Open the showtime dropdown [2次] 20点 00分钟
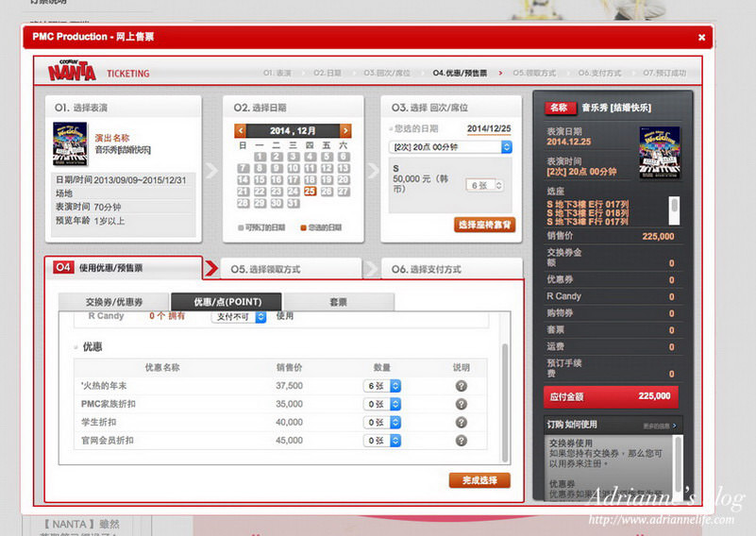Viewport: 756px width, 536px height. (x=450, y=147)
